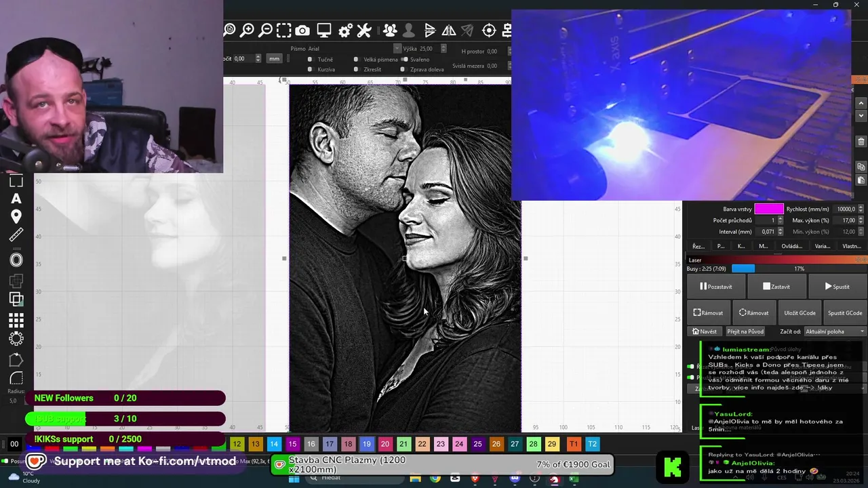This screenshot has width=868, height=488.
Task: Select layer color T1 in the palette
Action: pos(574,444)
